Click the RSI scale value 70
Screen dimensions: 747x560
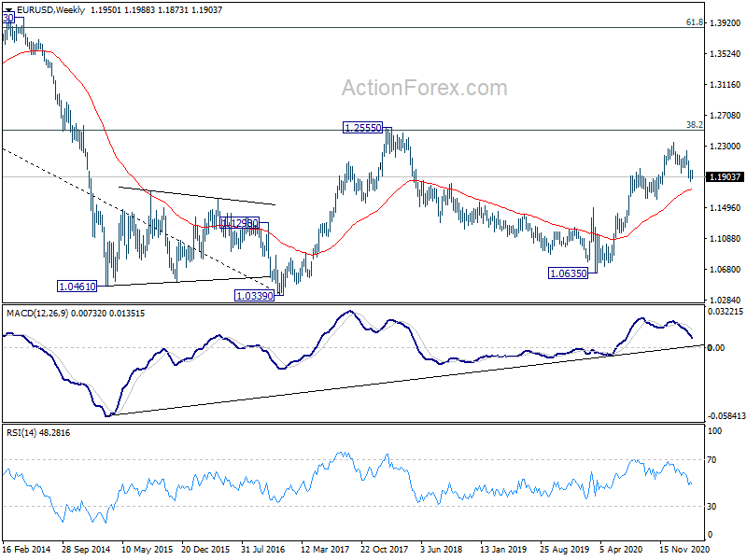(x=712, y=460)
